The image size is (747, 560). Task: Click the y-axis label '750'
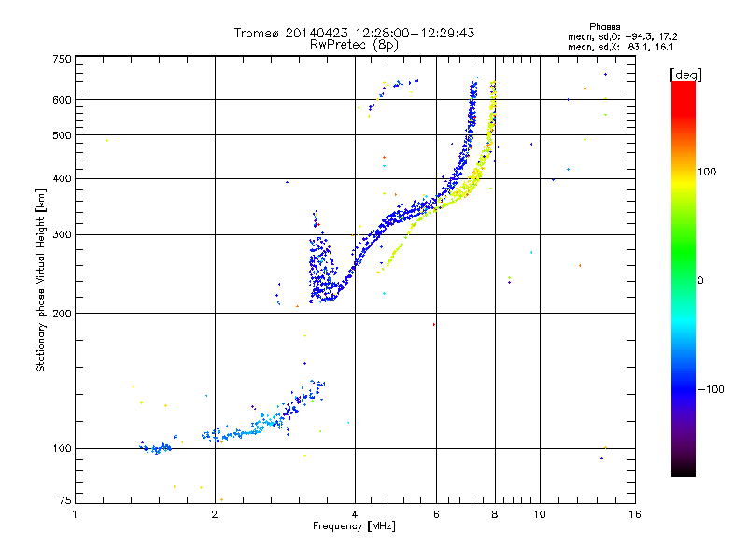(62, 59)
